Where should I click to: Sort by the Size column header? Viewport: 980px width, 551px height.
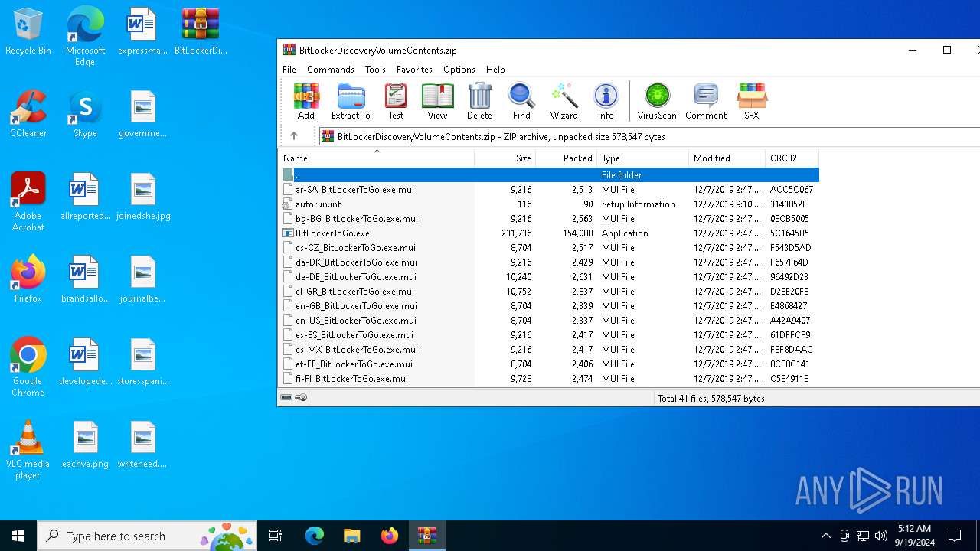pos(505,158)
